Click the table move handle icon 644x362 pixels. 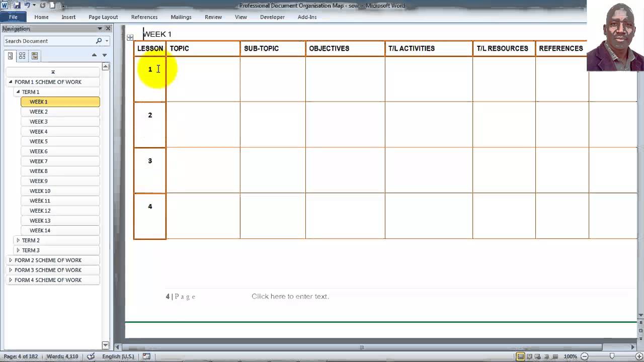click(130, 37)
